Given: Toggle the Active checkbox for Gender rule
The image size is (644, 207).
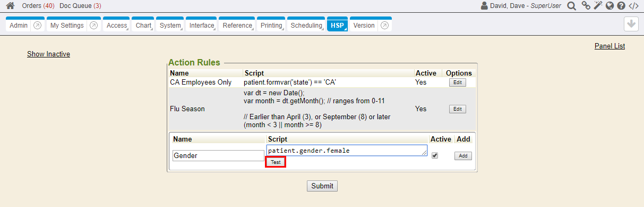Looking at the screenshot, I should (x=435, y=155).
